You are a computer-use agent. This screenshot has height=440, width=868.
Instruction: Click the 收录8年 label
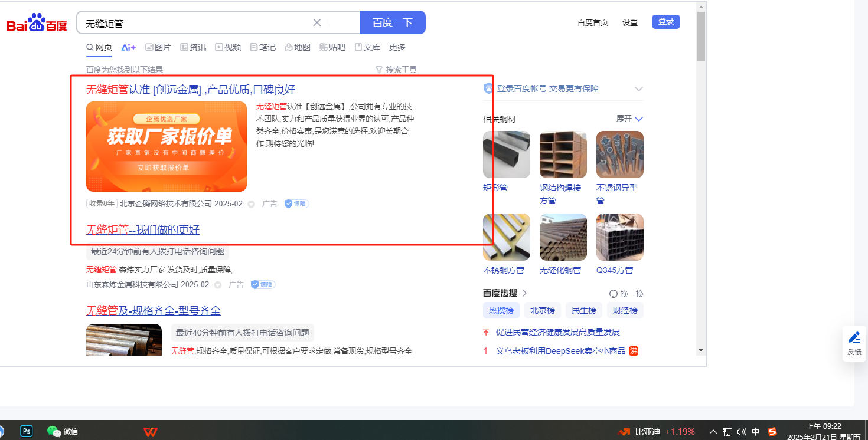coord(102,203)
